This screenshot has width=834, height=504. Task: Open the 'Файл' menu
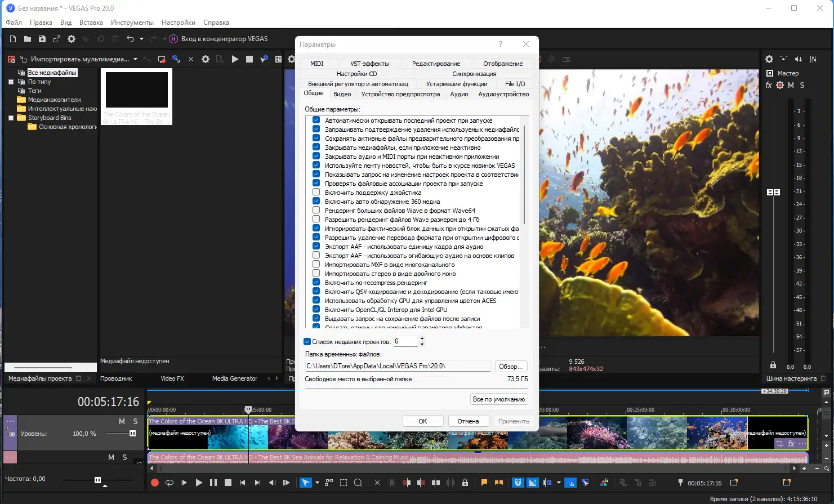click(x=14, y=23)
